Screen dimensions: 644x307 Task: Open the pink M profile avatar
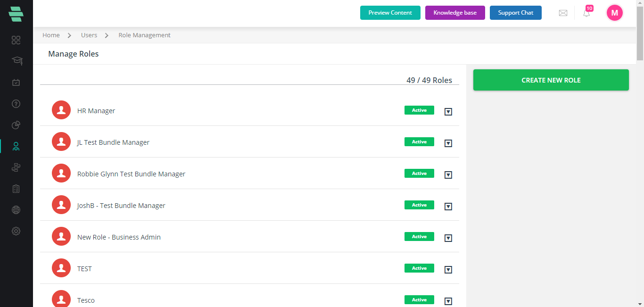pos(615,13)
